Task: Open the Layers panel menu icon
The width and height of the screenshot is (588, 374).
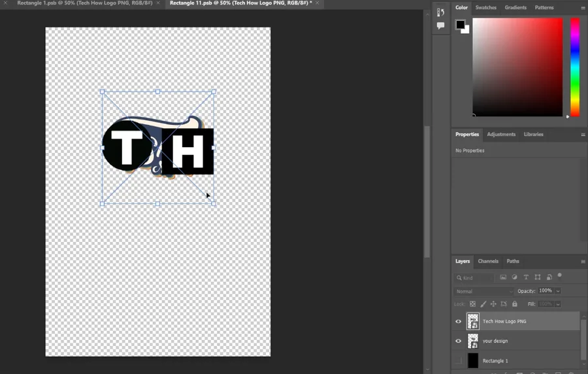Action: (583, 262)
